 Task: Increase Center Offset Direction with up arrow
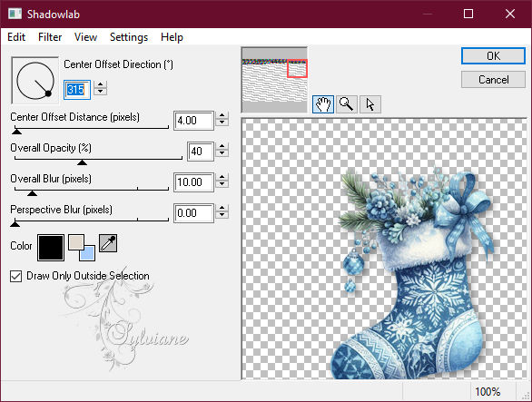(100, 84)
